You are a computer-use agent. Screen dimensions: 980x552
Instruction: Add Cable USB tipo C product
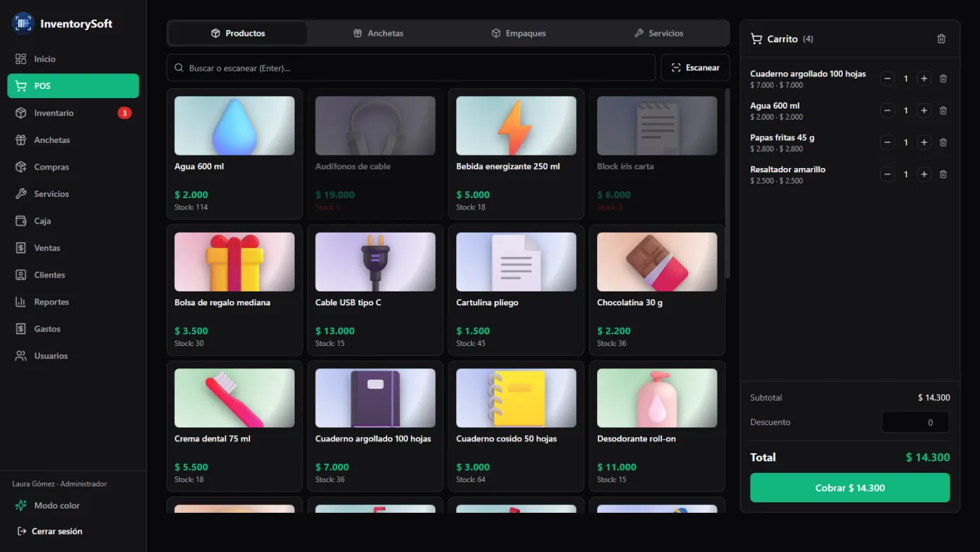point(375,290)
